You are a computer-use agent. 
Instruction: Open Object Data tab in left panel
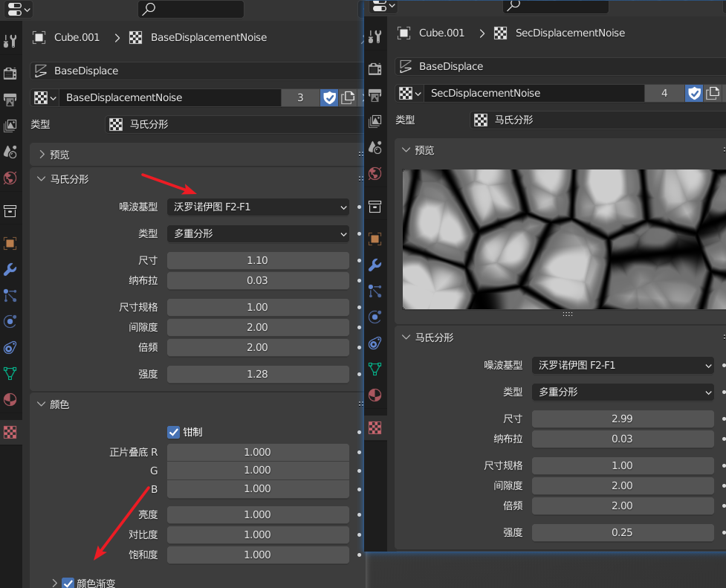click(10, 373)
